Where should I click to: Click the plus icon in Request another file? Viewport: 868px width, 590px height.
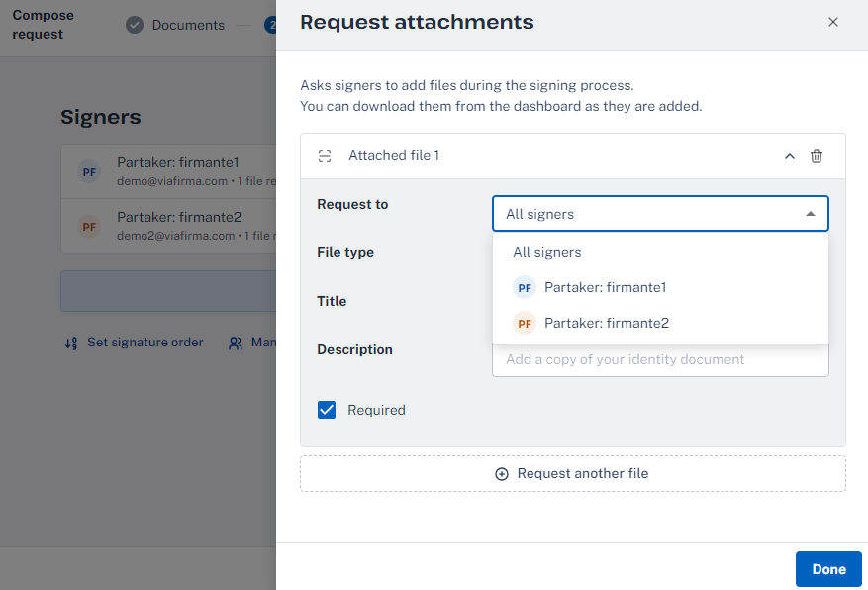502,474
